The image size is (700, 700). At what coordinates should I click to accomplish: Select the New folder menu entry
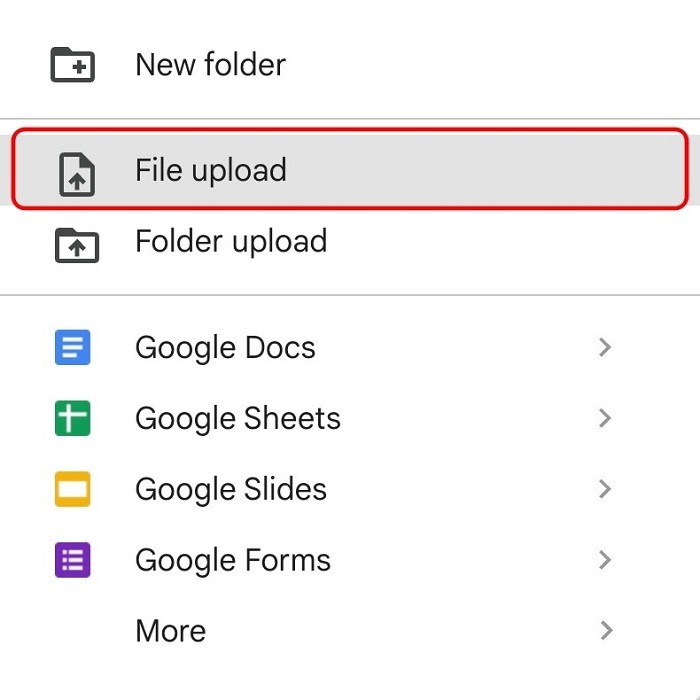[210, 65]
